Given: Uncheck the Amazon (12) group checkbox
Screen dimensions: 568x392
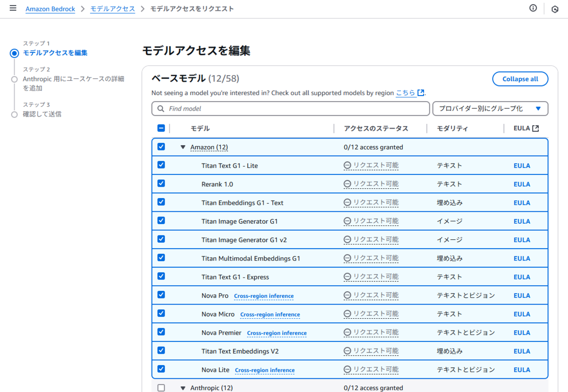Looking at the screenshot, I should 161,147.
